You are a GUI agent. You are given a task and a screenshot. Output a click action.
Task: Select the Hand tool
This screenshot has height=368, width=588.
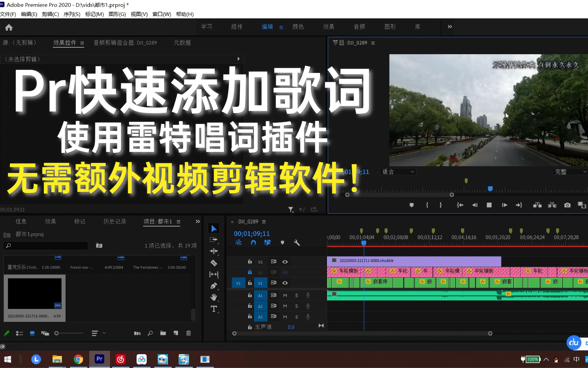point(214,297)
